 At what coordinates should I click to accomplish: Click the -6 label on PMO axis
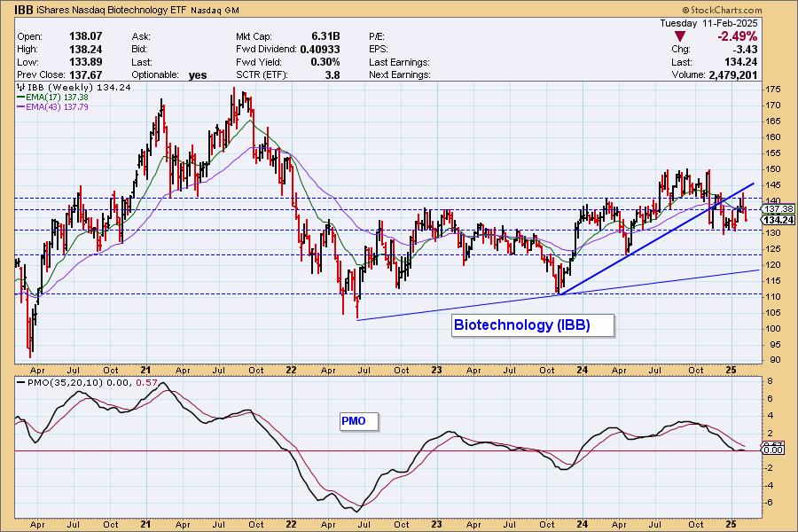769,503
